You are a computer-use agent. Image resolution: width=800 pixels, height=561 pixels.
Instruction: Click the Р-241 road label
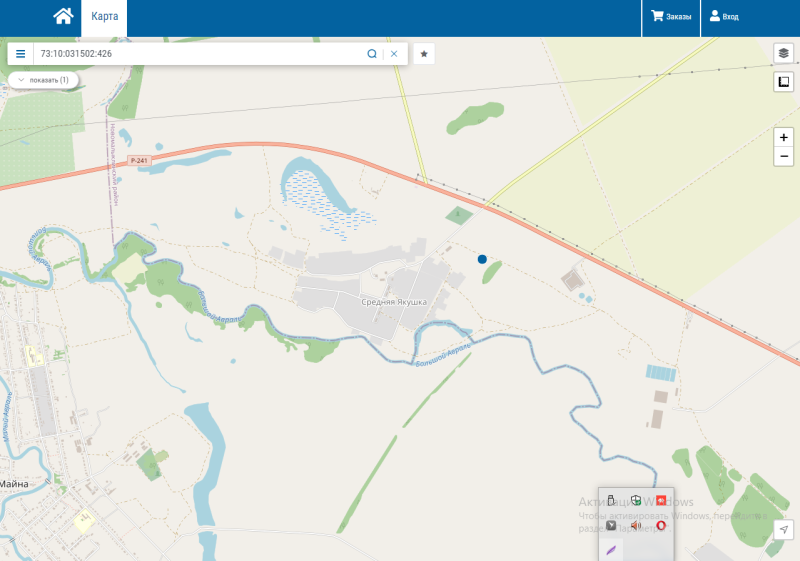point(139,161)
